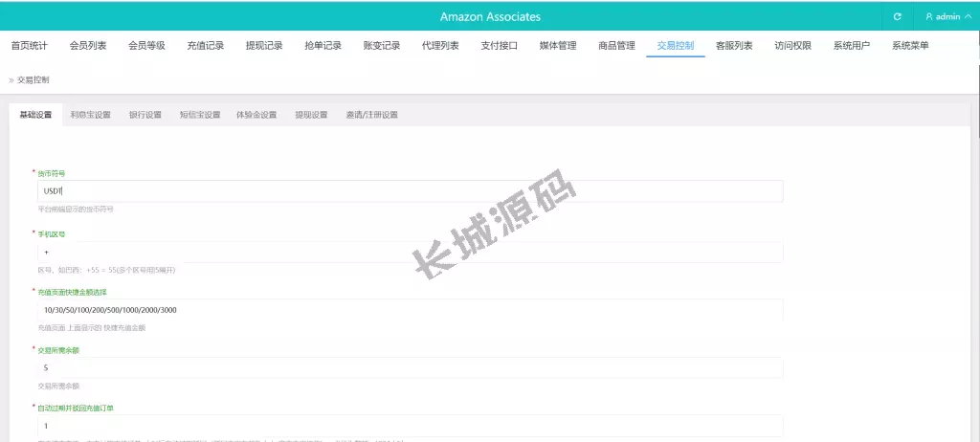980x442 pixels.
Task: Select the 基础设置 tab
Action: (35, 115)
